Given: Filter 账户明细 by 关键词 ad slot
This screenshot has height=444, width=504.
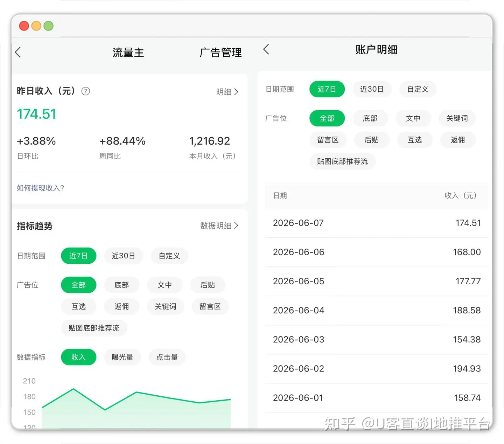Looking at the screenshot, I should [x=457, y=118].
